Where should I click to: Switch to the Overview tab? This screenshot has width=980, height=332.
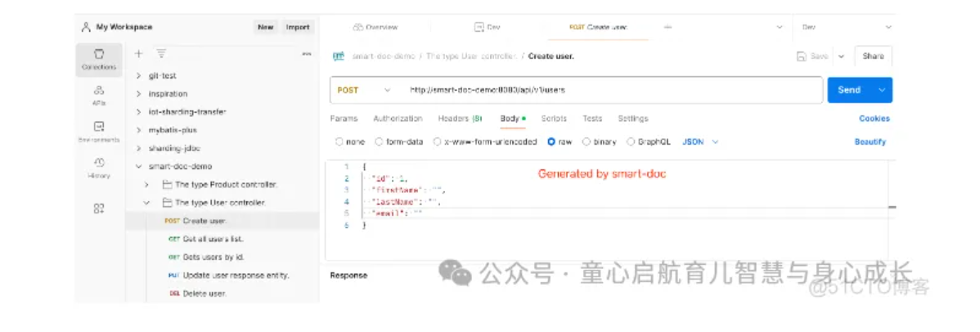click(x=375, y=28)
